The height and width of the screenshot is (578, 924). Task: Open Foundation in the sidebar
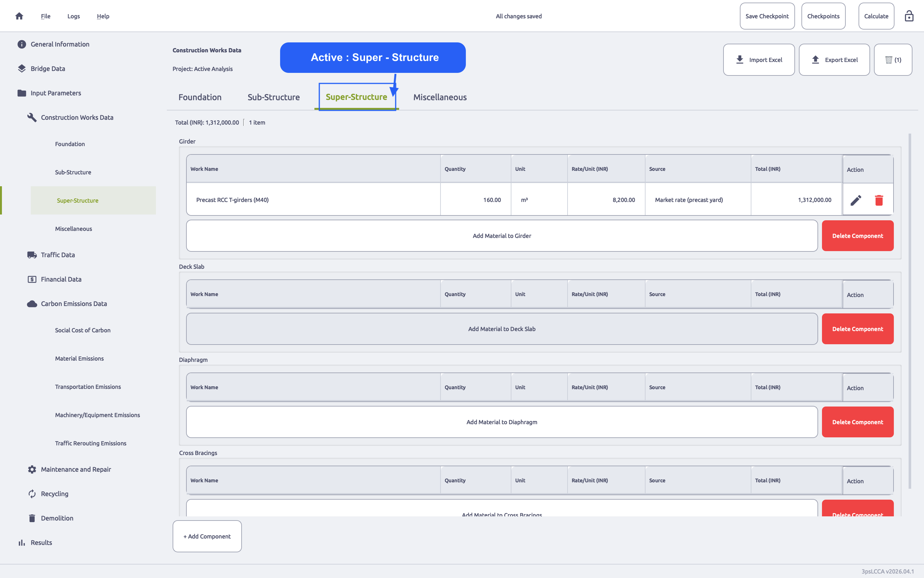coord(70,144)
